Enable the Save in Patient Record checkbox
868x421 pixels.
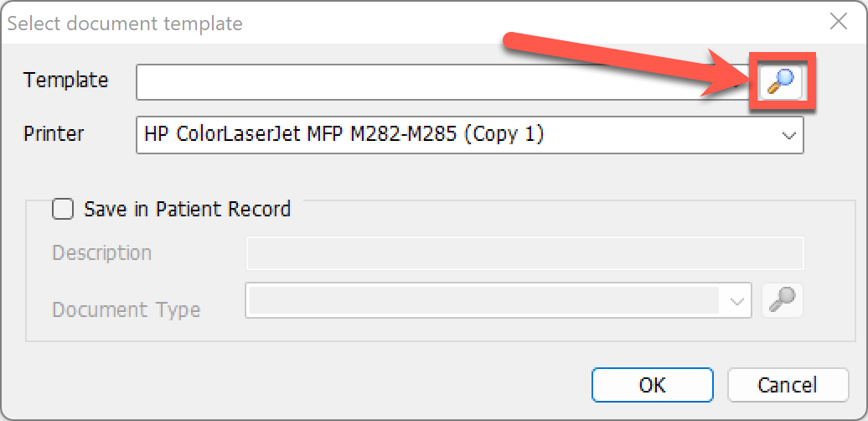(x=63, y=210)
